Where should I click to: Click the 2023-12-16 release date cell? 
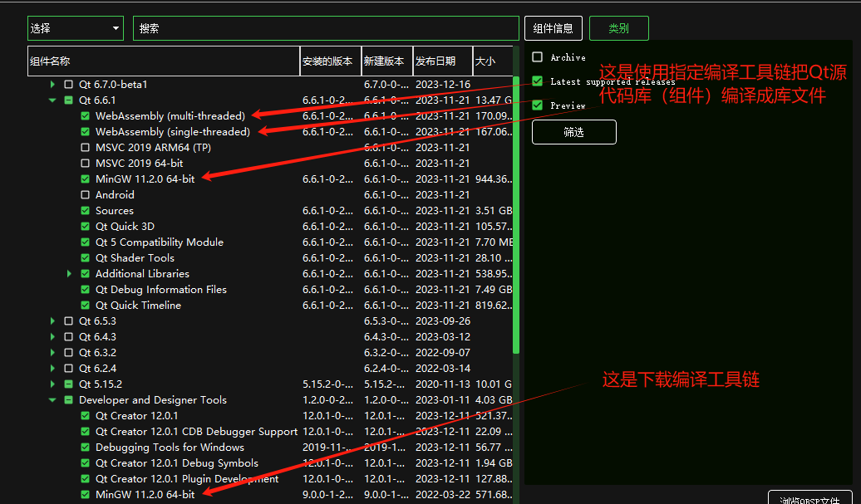tap(443, 85)
